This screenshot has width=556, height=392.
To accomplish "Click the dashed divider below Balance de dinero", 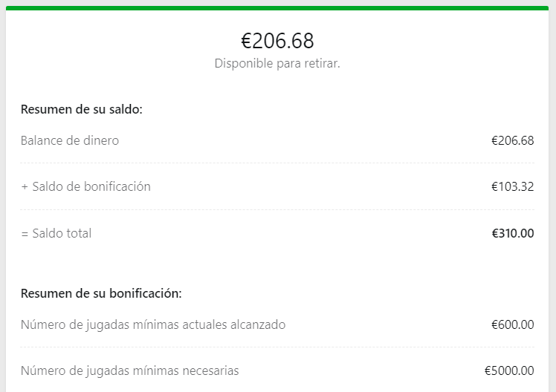I will (x=277, y=163).
